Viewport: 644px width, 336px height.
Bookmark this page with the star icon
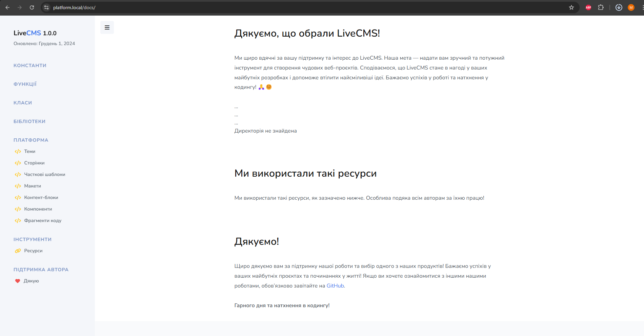pos(571,7)
